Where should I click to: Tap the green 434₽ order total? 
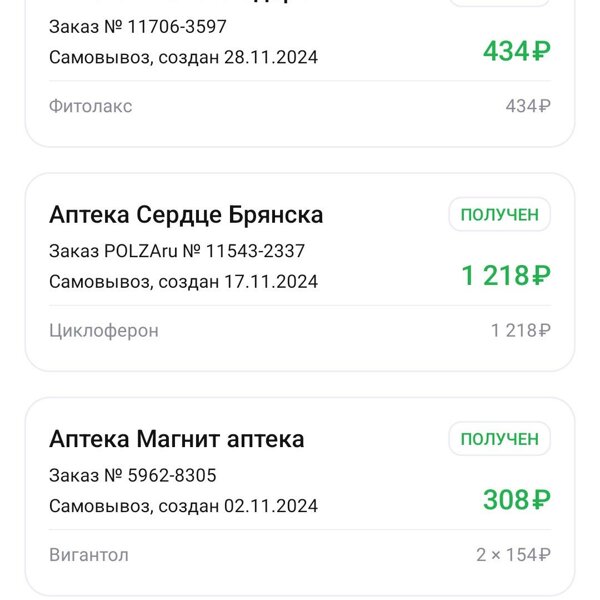pos(517,51)
